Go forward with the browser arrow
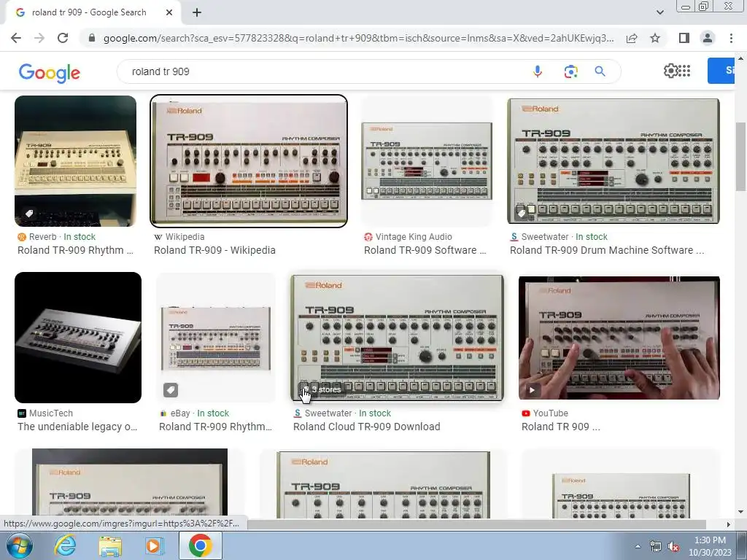 click(x=39, y=38)
